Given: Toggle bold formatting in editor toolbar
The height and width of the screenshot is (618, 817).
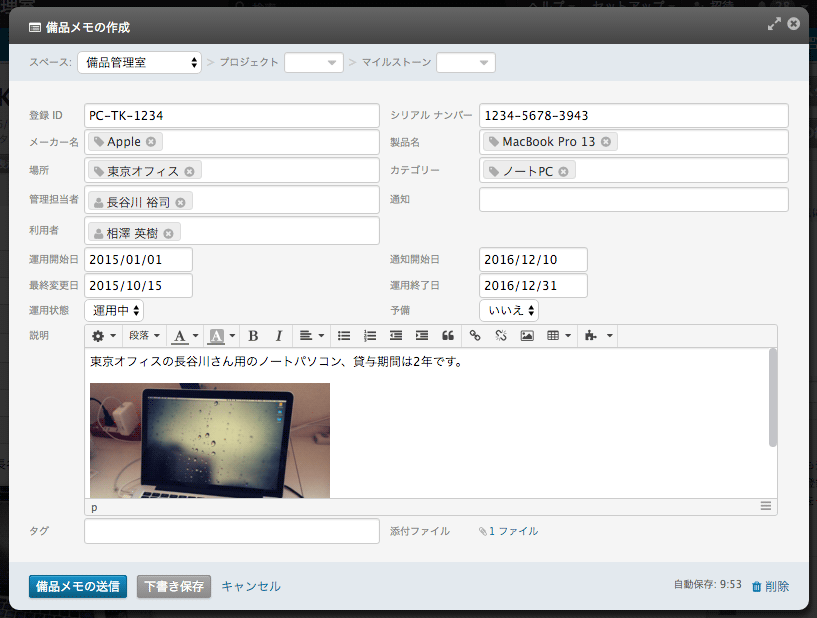Looking at the screenshot, I should 253,336.
